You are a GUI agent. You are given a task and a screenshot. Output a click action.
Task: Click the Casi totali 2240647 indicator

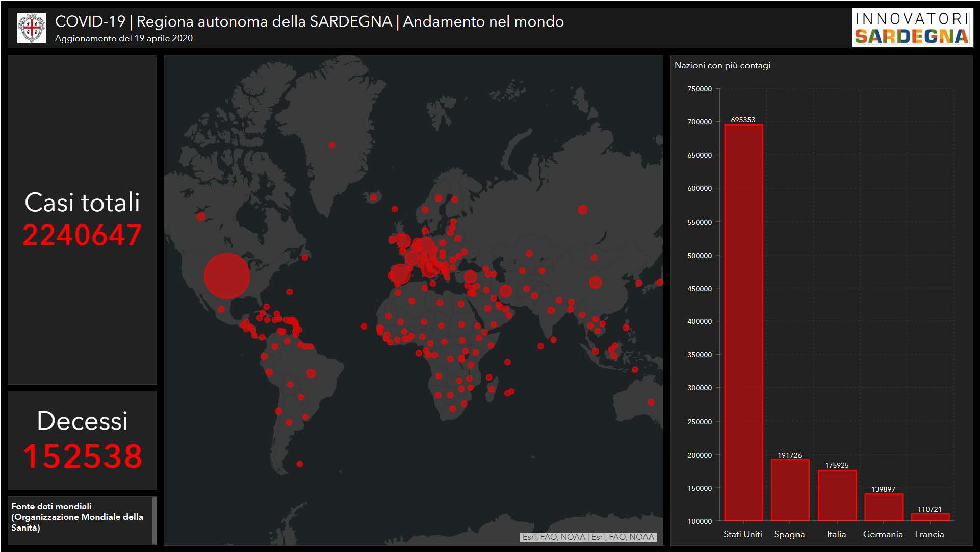[x=82, y=219]
